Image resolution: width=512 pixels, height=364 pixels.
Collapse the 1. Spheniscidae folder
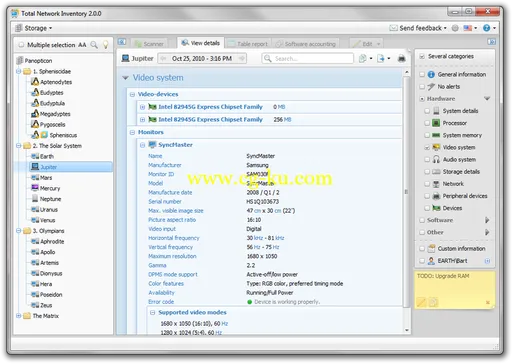pos(19,71)
